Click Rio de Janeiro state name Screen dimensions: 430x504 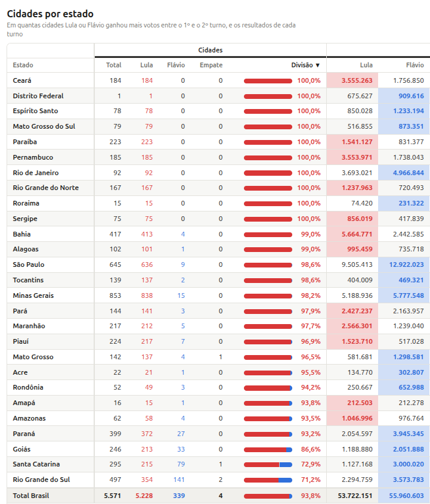(36, 173)
